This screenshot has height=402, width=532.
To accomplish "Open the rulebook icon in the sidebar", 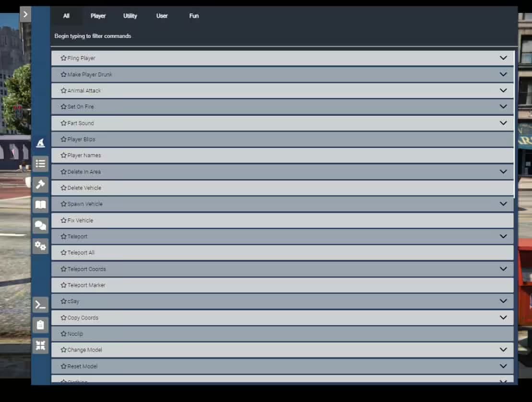I will (x=40, y=205).
